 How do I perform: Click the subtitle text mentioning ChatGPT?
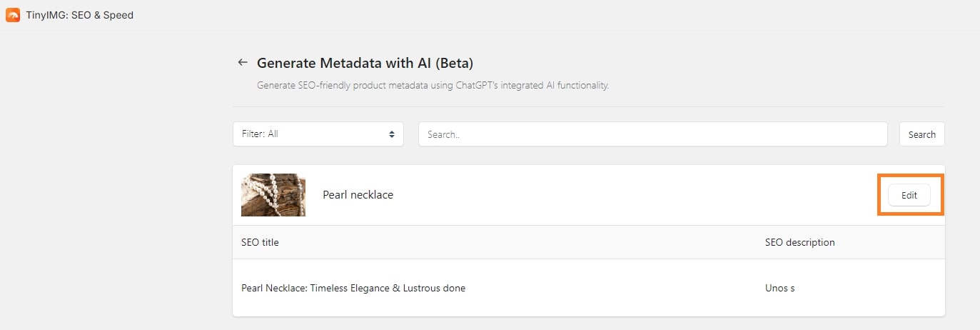click(433, 86)
